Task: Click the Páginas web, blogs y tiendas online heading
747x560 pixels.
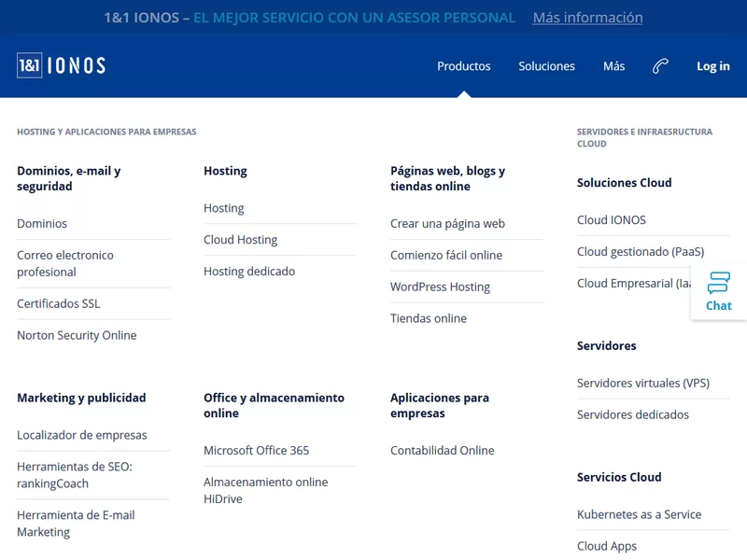Action: click(447, 178)
